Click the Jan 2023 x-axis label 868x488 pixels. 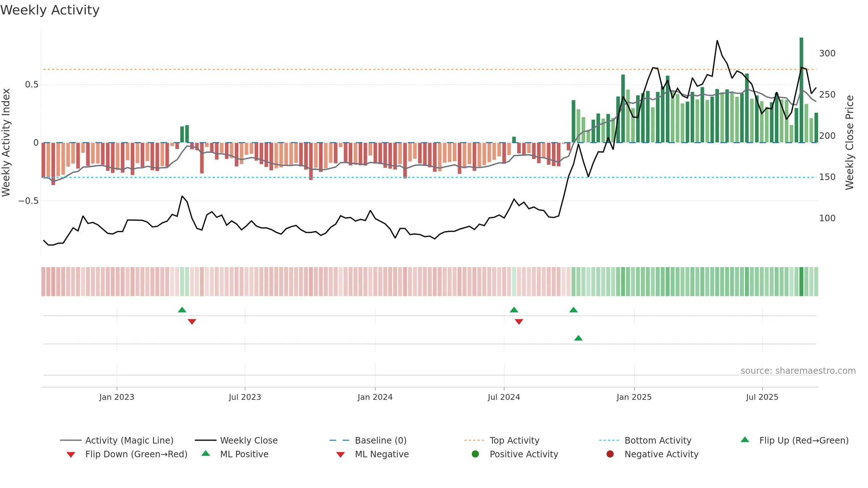pyautogui.click(x=117, y=397)
